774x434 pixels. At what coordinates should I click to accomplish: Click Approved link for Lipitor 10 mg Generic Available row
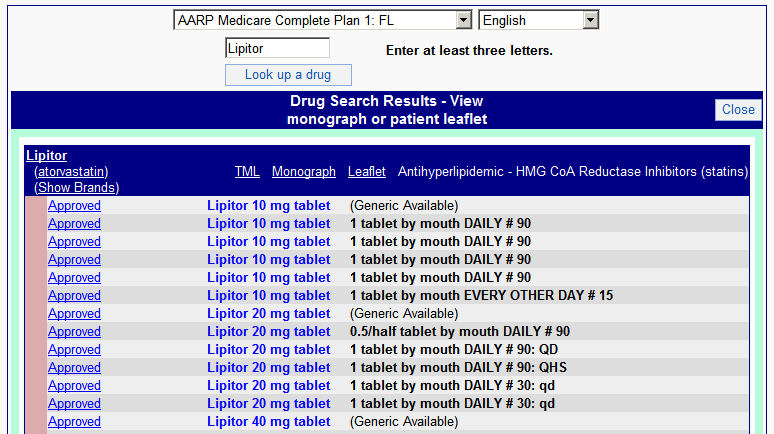click(x=74, y=205)
